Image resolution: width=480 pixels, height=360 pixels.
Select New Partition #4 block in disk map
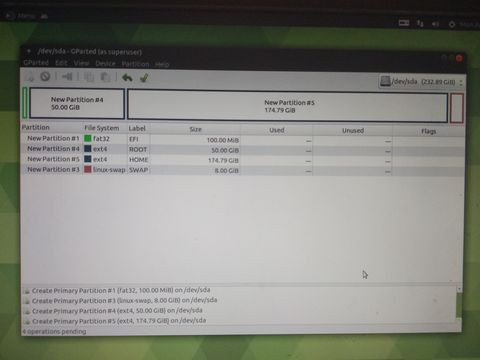click(x=77, y=103)
